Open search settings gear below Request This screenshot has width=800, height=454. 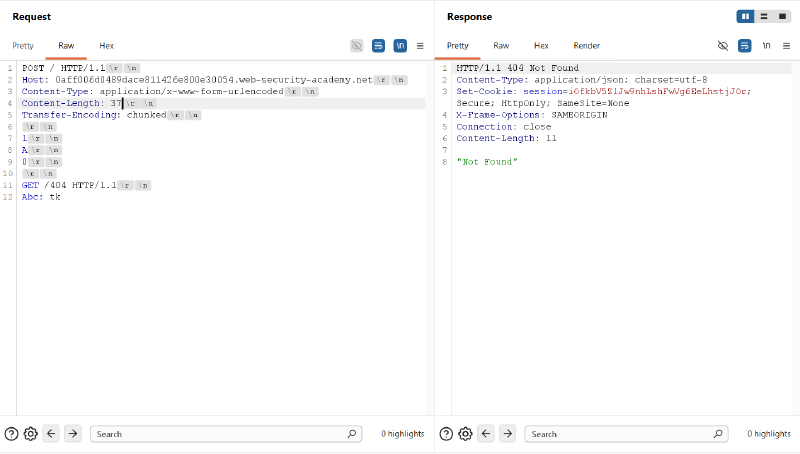point(31,434)
